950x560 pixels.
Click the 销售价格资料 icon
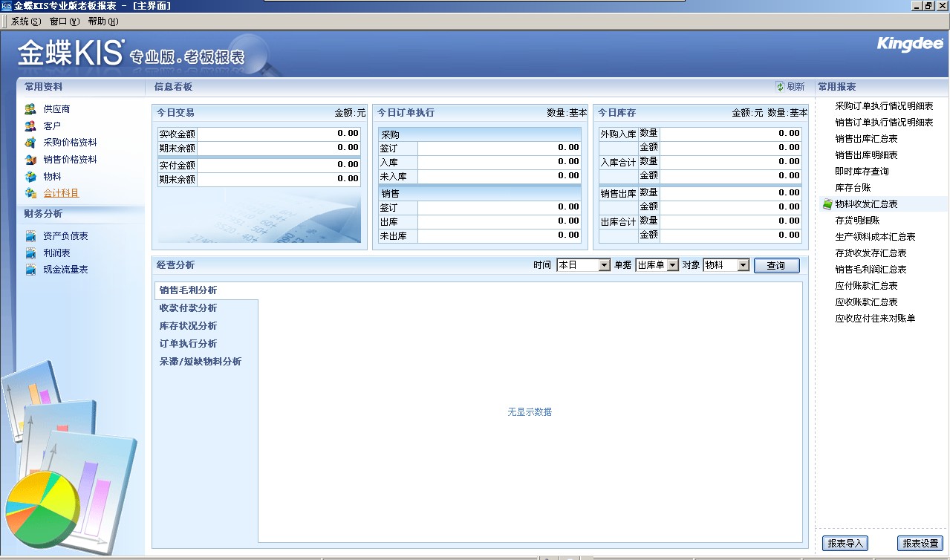coord(30,160)
